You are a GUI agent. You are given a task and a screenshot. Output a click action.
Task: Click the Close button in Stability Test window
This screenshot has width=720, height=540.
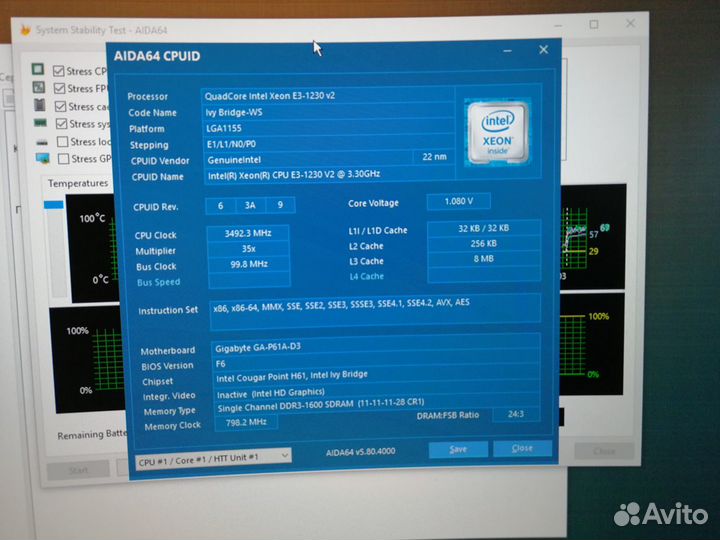pos(603,451)
